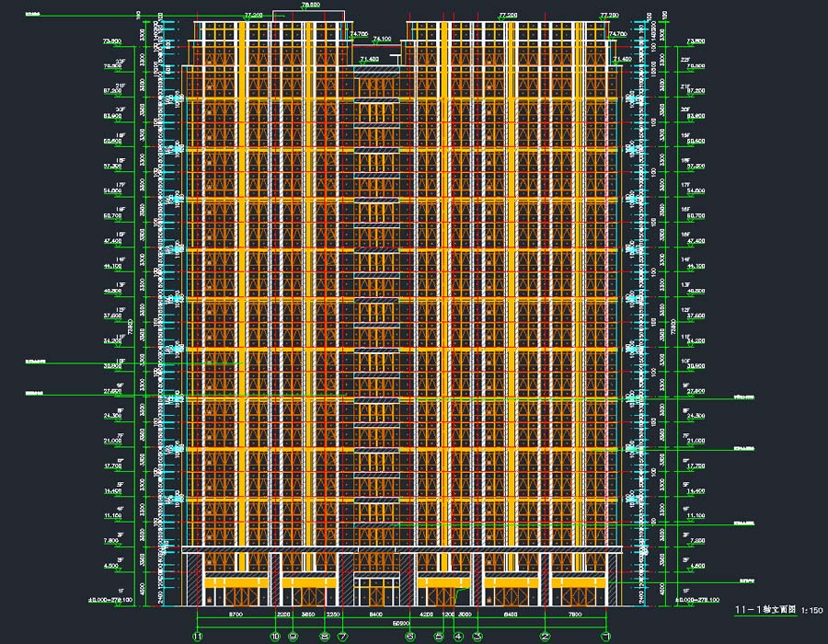The height and width of the screenshot is (644, 828).
Task: Select axis bubble number 1
Action: (x=606, y=637)
